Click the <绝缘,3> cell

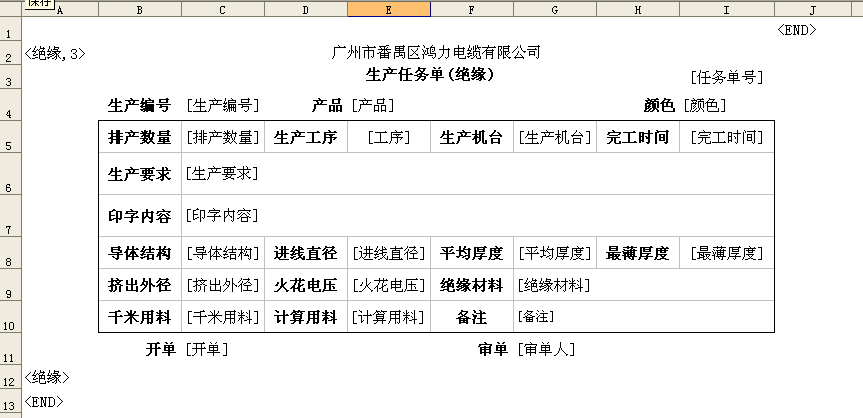(x=55, y=54)
